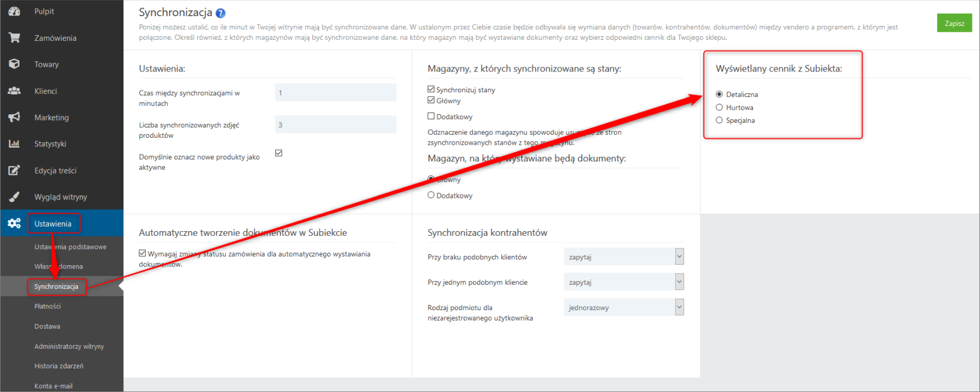Open the Klienci menu item
980x392 pixels.
62,91
